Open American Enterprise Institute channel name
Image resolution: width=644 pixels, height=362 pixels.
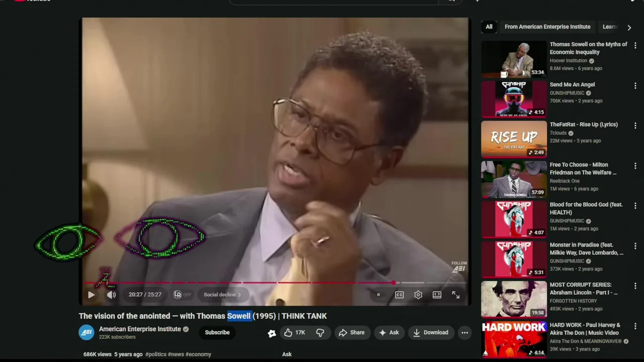pyautogui.click(x=140, y=329)
